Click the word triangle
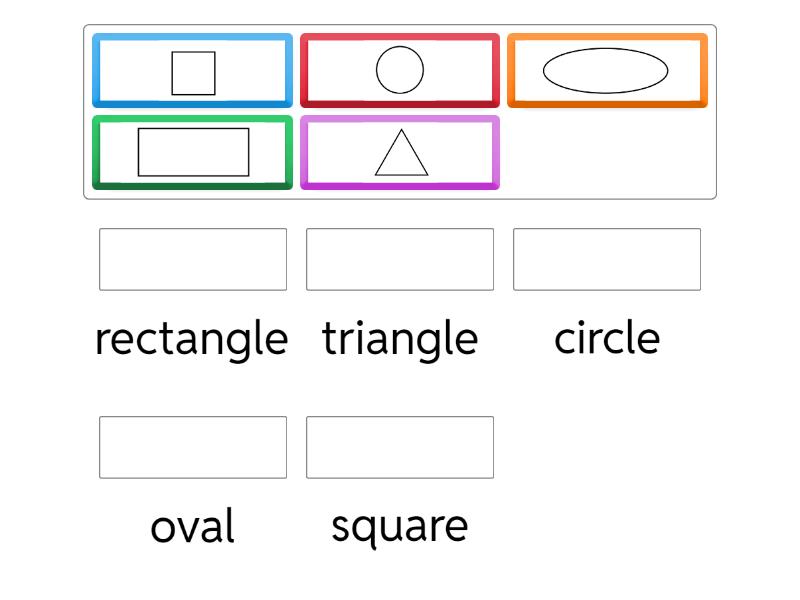Screen dimensions: 800x600 [400, 339]
